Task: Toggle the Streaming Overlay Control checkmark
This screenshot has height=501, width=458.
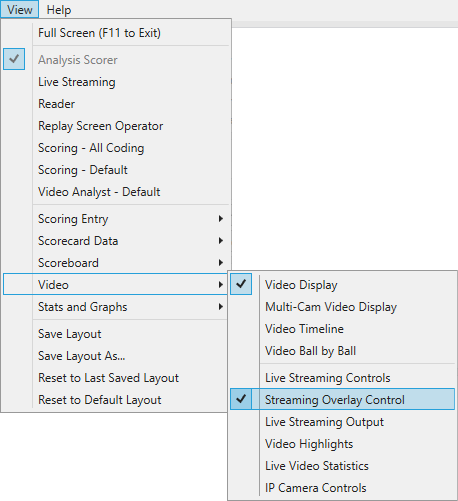Action: (x=241, y=399)
